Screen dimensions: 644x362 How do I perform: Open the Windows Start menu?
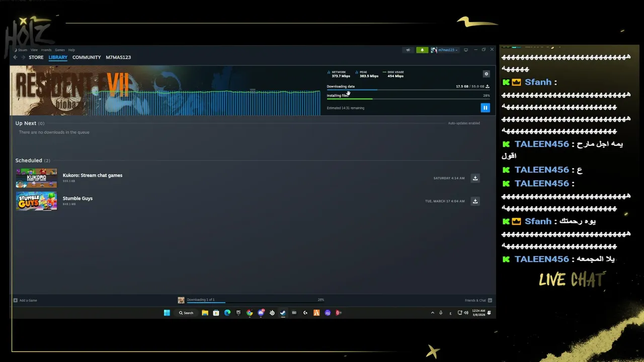[167, 313]
